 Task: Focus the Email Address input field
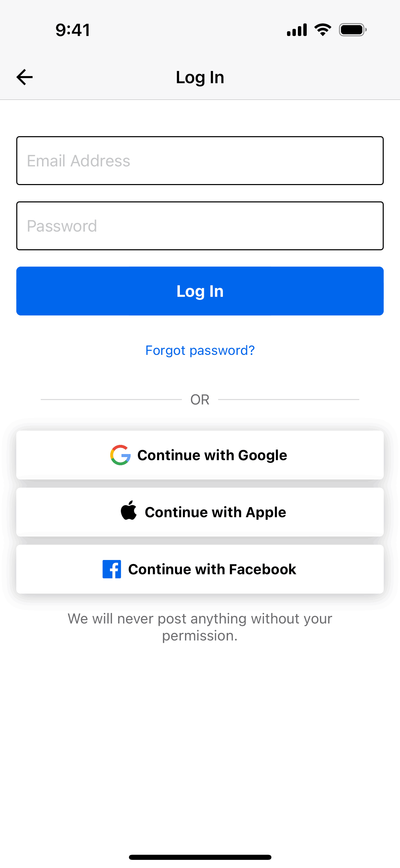(x=200, y=161)
